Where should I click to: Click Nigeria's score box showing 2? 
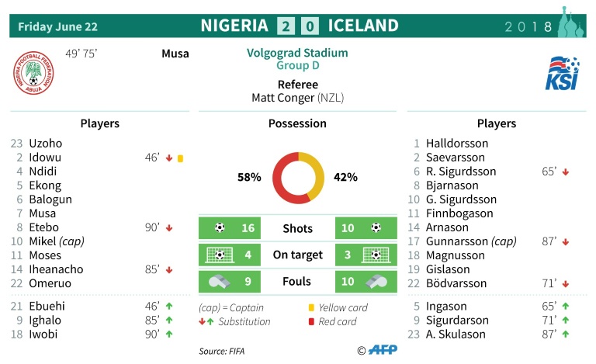click(x=286, y=26)
